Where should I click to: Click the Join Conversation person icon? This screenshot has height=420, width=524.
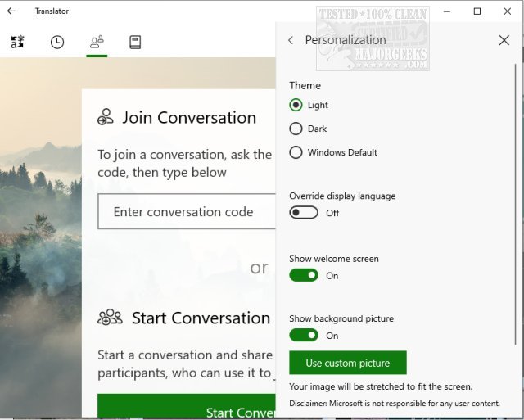(106, 117)
